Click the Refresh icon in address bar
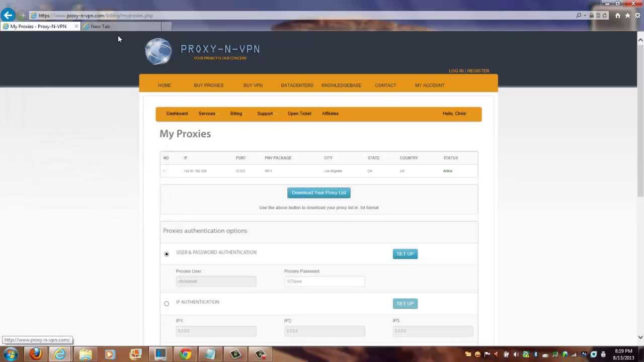The width and height of the screenshot is (644, 362). [x=605, y=16]
